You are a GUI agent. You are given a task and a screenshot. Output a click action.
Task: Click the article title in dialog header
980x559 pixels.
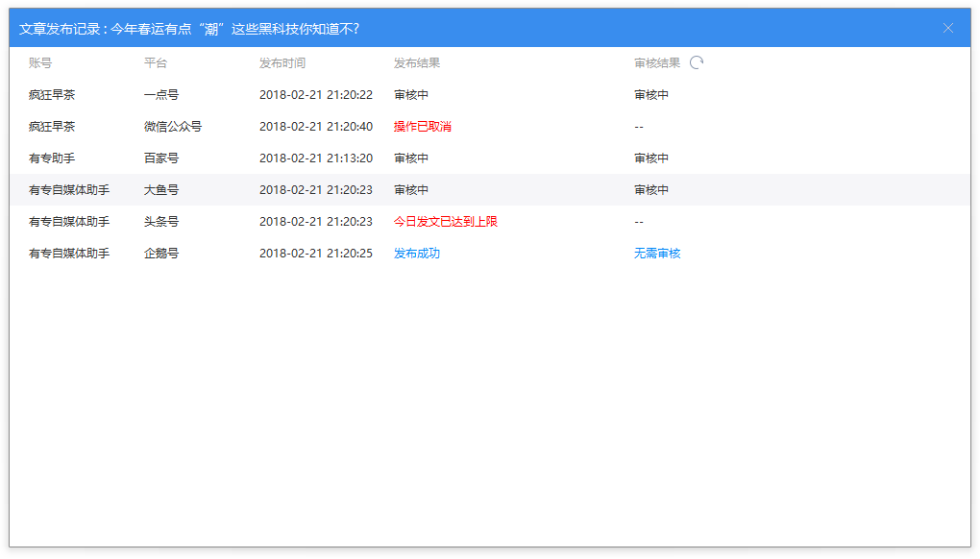[x=235, y=29]
